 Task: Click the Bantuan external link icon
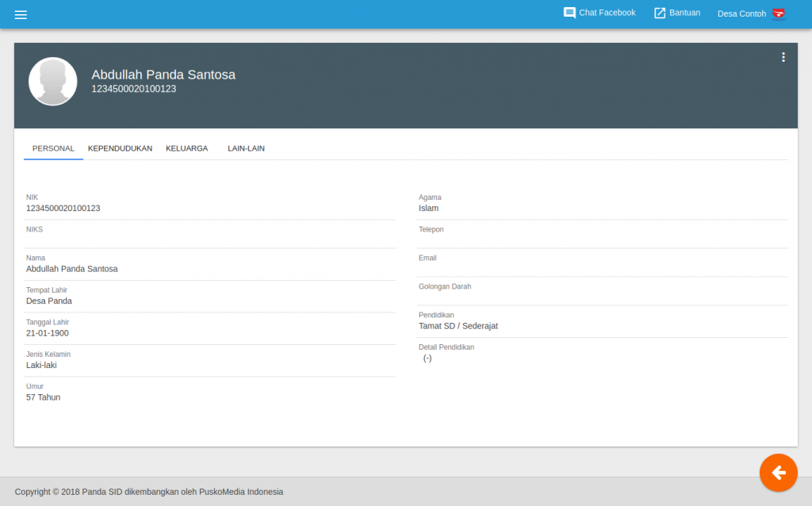[660, 13]
